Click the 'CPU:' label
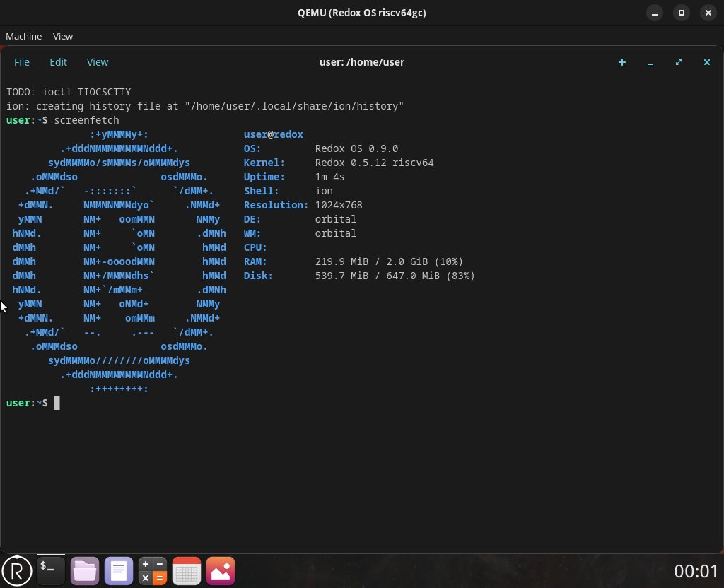 [255, 247]
